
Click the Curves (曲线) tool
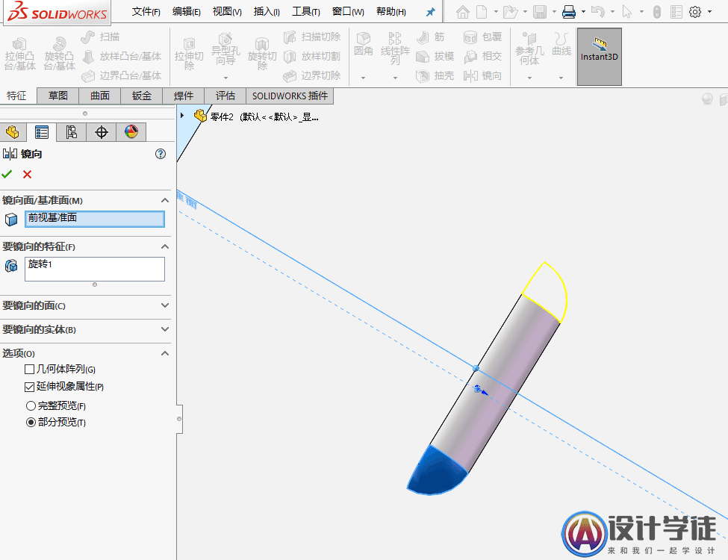click(561, 44)
